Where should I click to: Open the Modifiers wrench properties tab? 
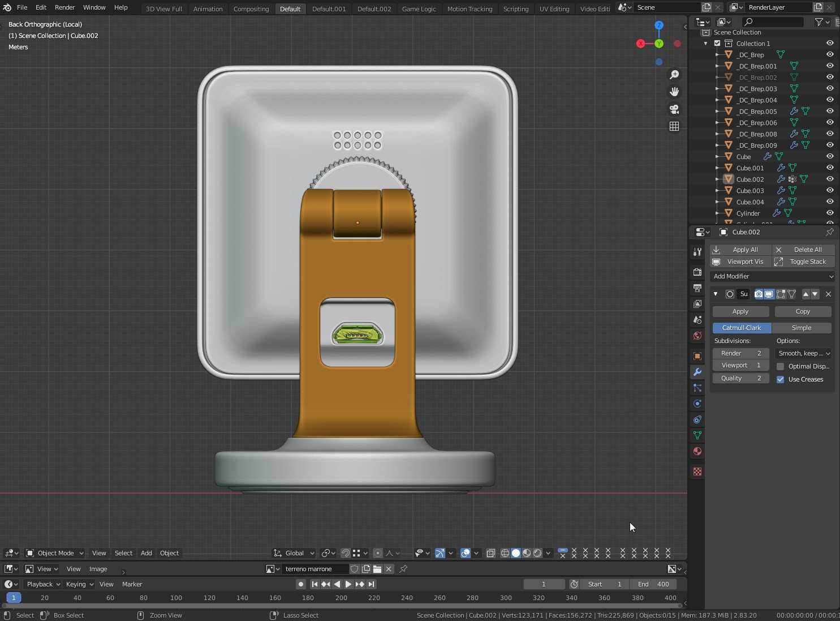(697, 372)
